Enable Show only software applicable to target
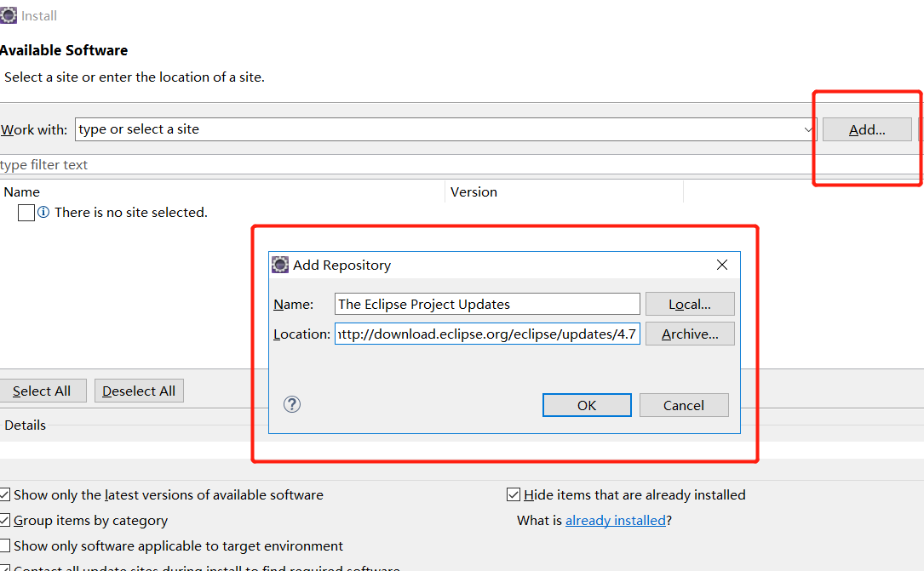This screenshot has height=571, width=924. [5, 545]
